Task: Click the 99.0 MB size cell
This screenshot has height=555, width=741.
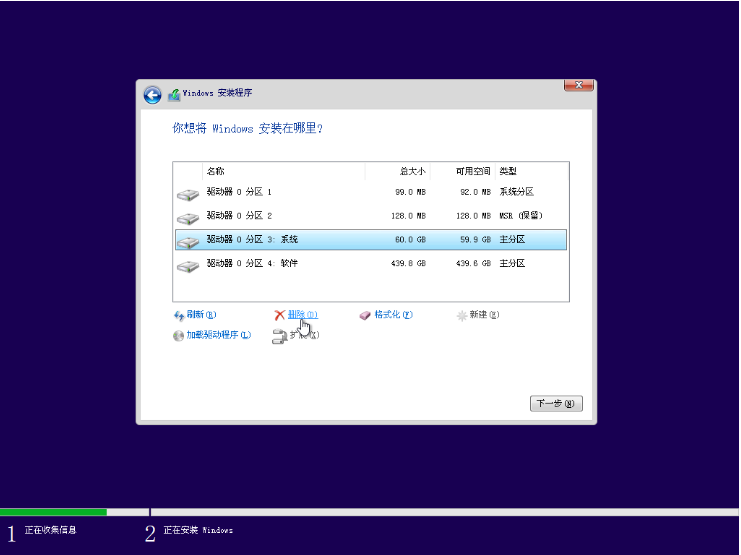Action: (x=410, y=192)
